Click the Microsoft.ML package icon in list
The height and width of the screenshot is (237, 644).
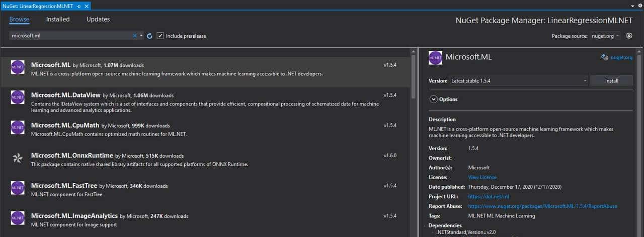18,67
